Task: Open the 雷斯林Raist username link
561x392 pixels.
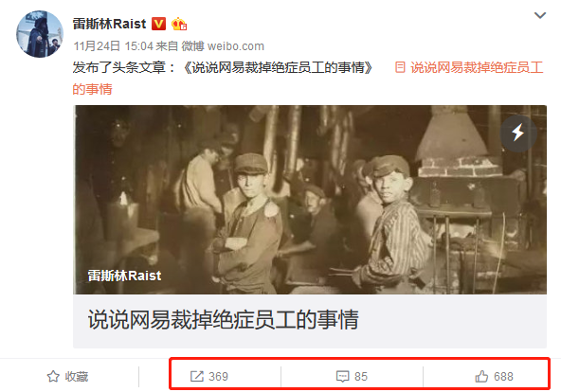Action: pyautogui.click(x=110, y=24)
